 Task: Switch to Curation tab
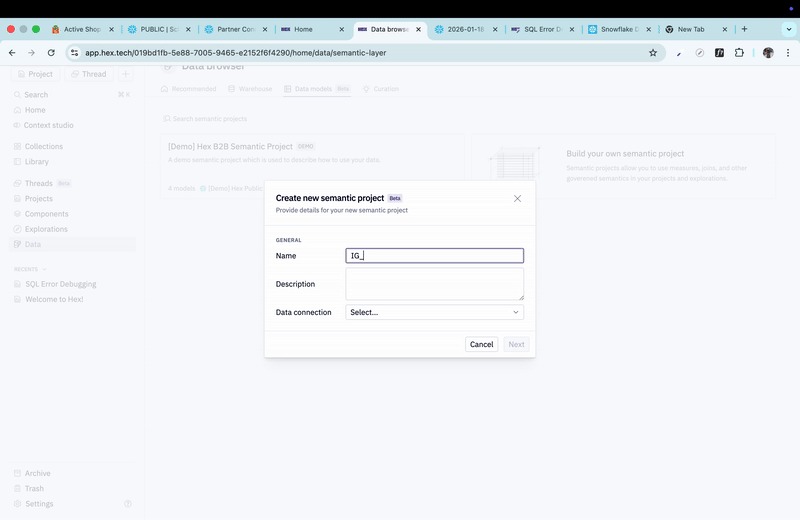381,89
